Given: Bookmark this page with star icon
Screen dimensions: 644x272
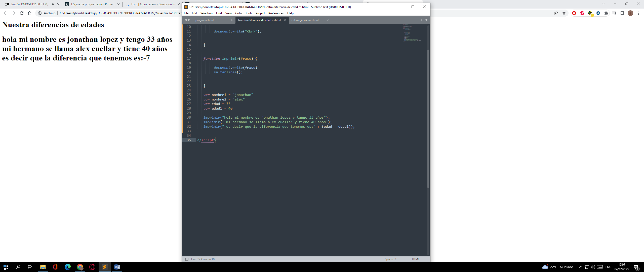Looking at the screenshot, I should coord(564,13).
